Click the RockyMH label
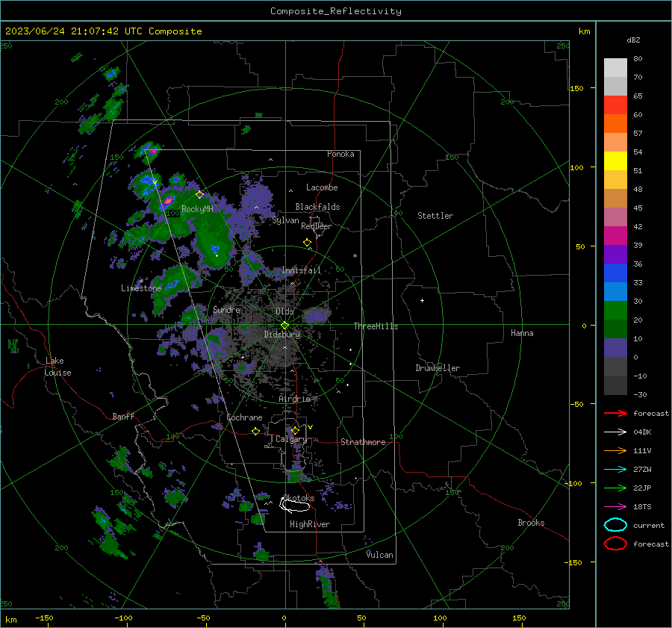Screen dimensions: 672x628 click(197, 209)
